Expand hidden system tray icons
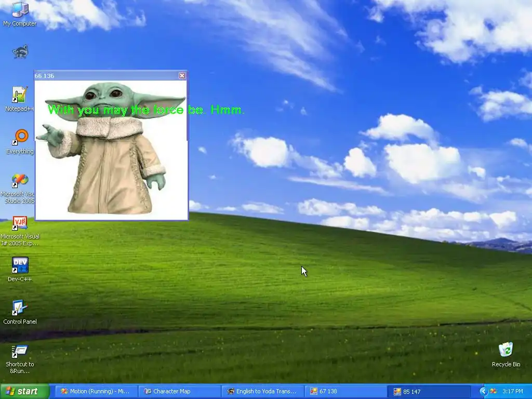This screenshot has height=399, width=532. pos(483,392)
